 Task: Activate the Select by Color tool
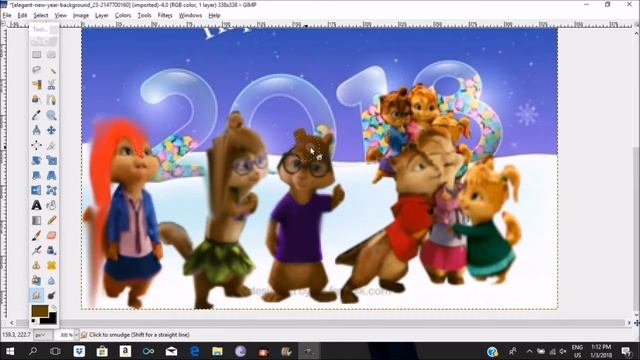pos(36,85)
